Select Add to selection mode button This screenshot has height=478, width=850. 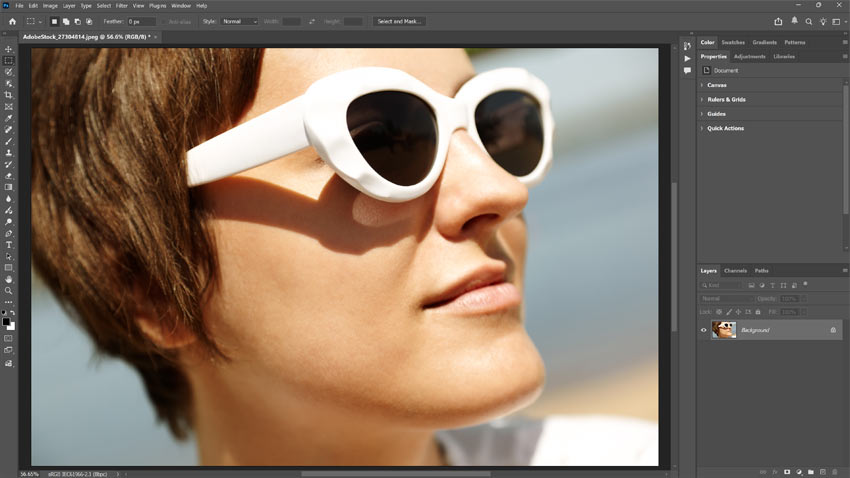click(66, 22)
